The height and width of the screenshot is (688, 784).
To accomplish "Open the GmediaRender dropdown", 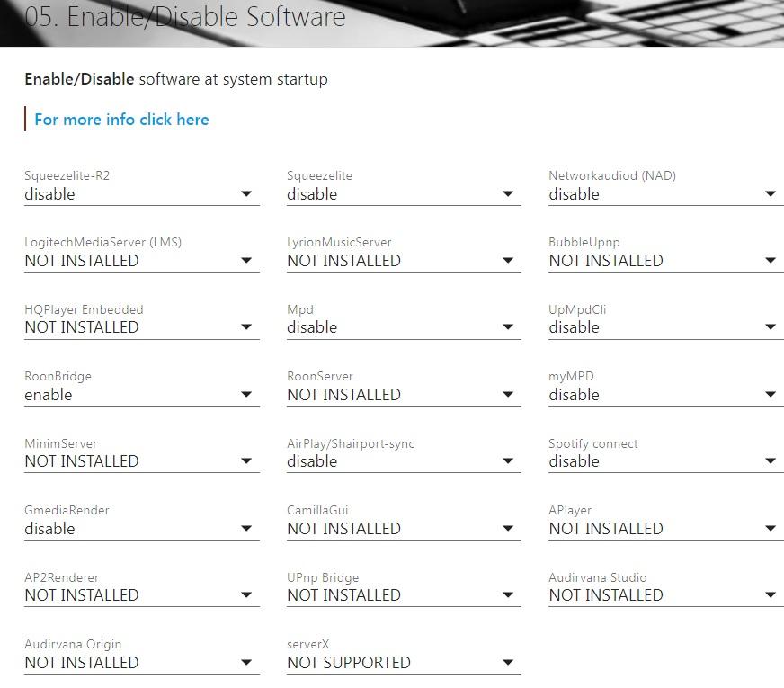I will pyautogui.click(x=142, y=529).
